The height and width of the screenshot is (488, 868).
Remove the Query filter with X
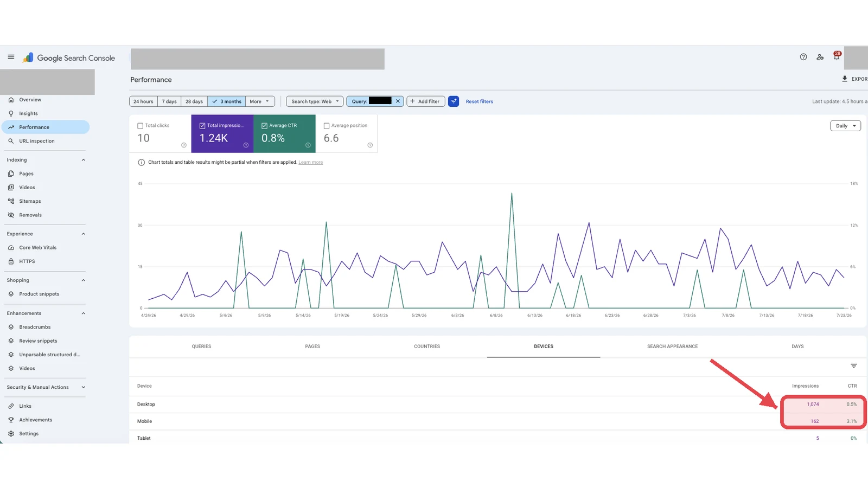(398, 101)
